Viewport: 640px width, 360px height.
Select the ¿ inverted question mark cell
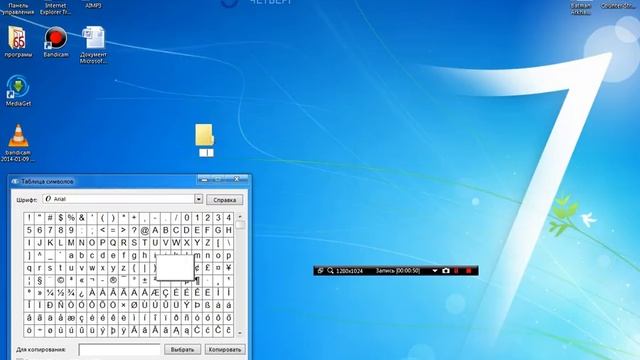(x=82, y=293)
